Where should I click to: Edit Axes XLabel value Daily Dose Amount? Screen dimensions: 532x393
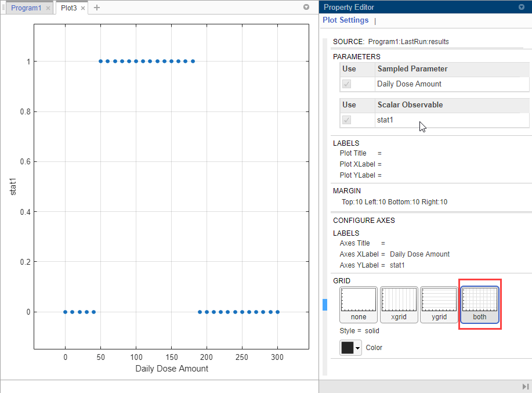(419, 254)
